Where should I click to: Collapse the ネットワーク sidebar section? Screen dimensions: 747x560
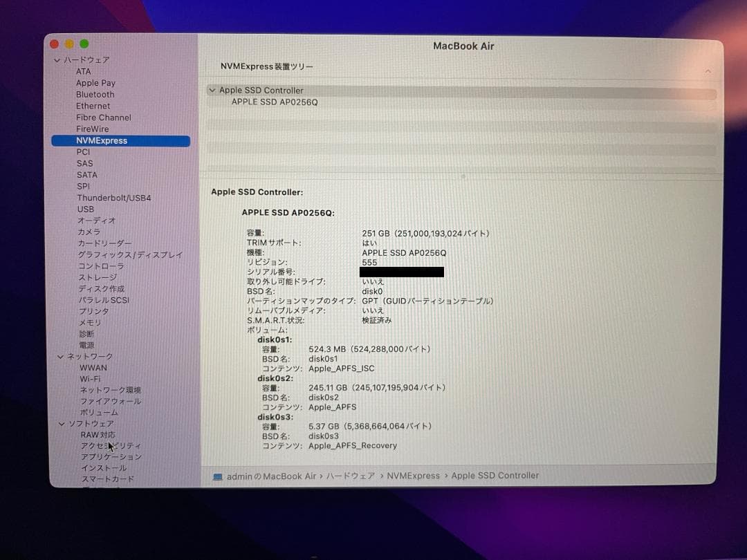(x=62, y=356)
